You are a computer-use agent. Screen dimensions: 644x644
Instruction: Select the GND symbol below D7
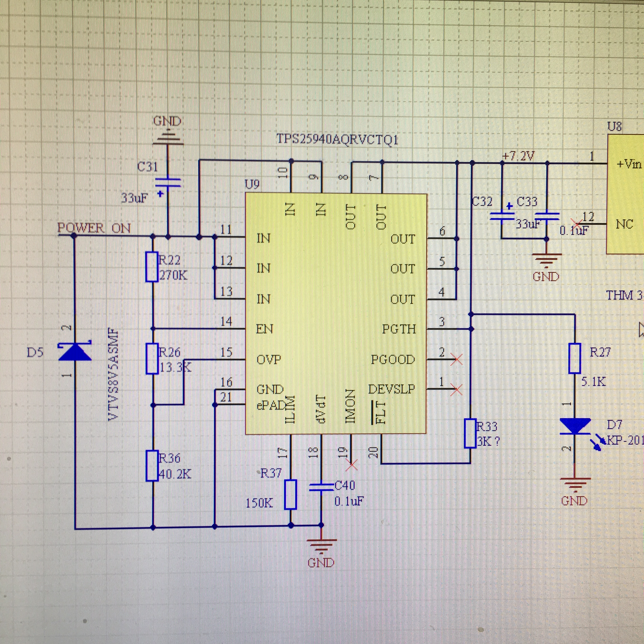(x=575, y=485)
